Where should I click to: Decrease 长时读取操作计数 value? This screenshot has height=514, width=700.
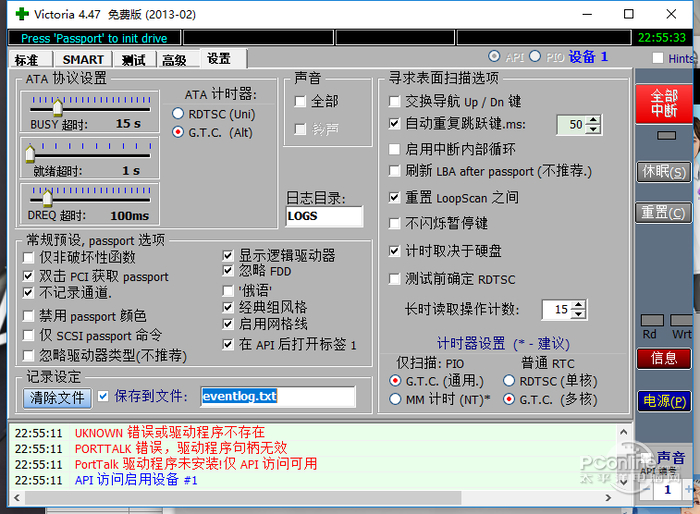coord(579,314)
